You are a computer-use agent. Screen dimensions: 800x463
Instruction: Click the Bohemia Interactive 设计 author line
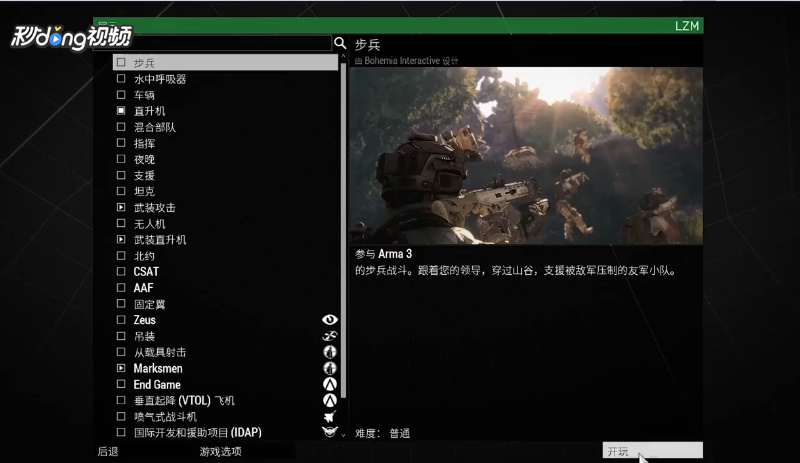[407, 61]
